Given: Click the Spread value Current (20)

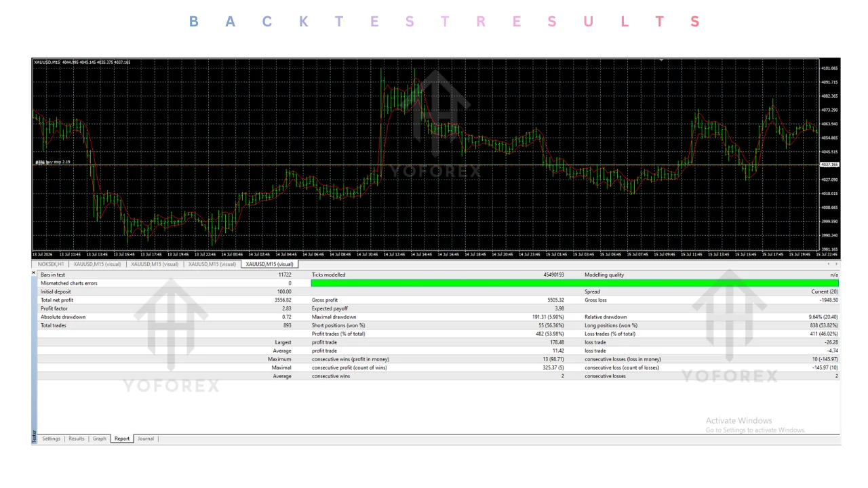Looking at the screenshot, I should click(x=825, y=292).
